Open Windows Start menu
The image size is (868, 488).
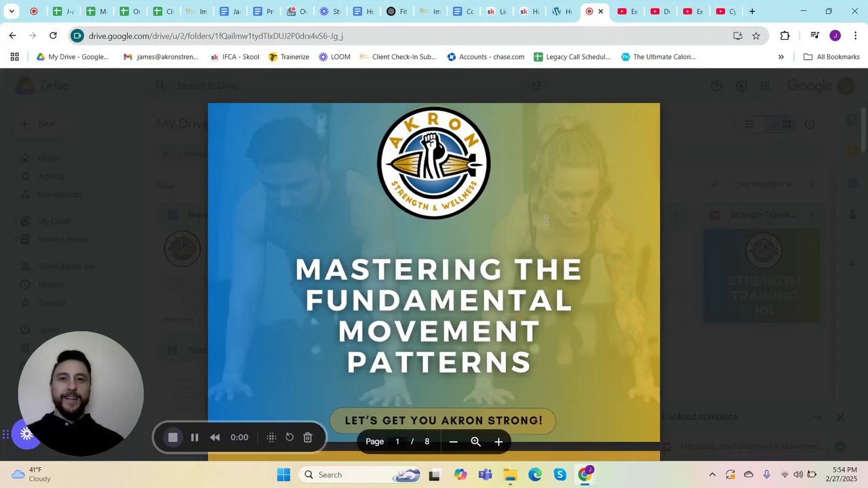pyautogui.click(x=283, y=474)
